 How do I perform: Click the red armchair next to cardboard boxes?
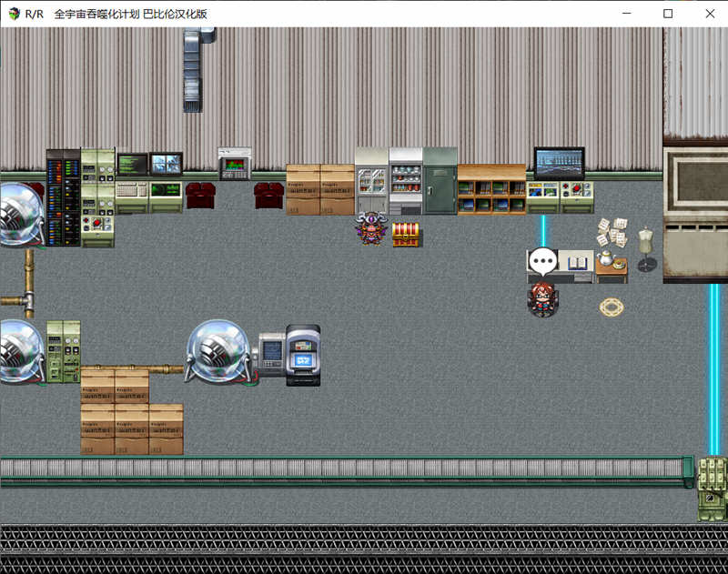(268, 195)
